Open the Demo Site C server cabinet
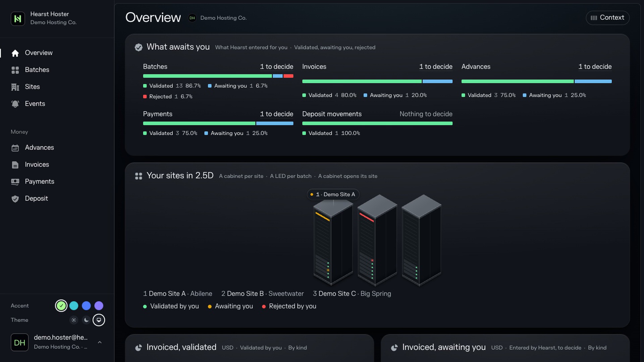 pos(421,240)
